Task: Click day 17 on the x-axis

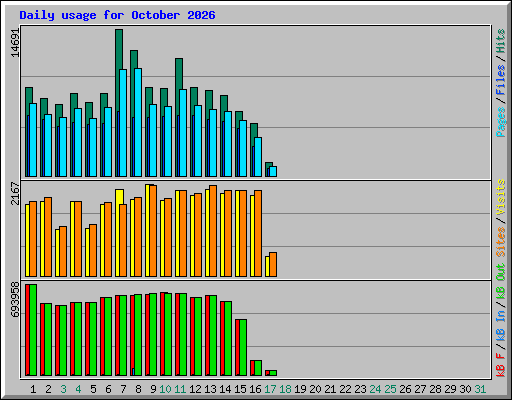Action: [270, 389]
